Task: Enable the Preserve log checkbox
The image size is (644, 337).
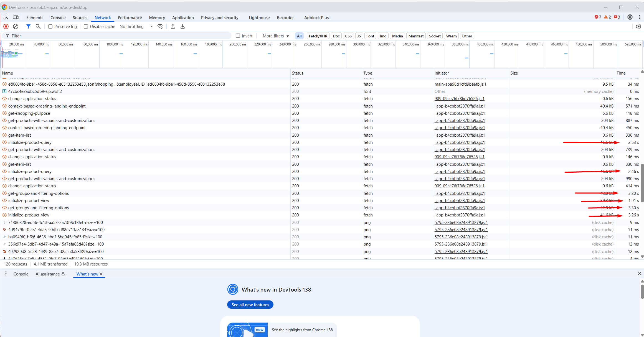Action: coord(50,27)
